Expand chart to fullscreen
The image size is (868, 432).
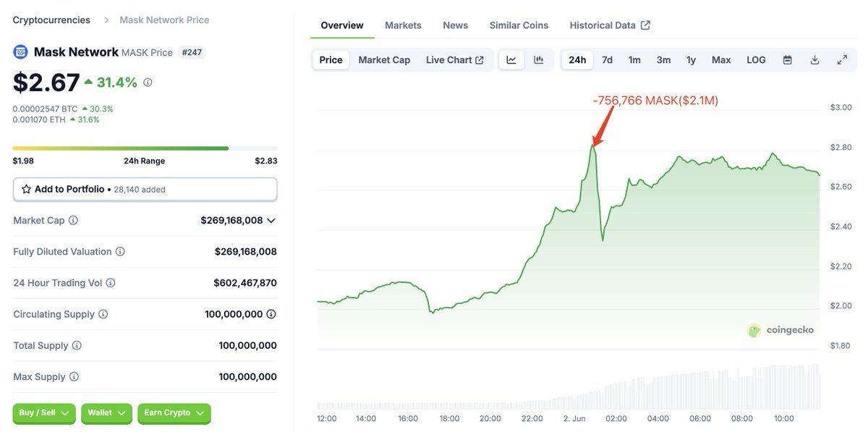[842, 60]
